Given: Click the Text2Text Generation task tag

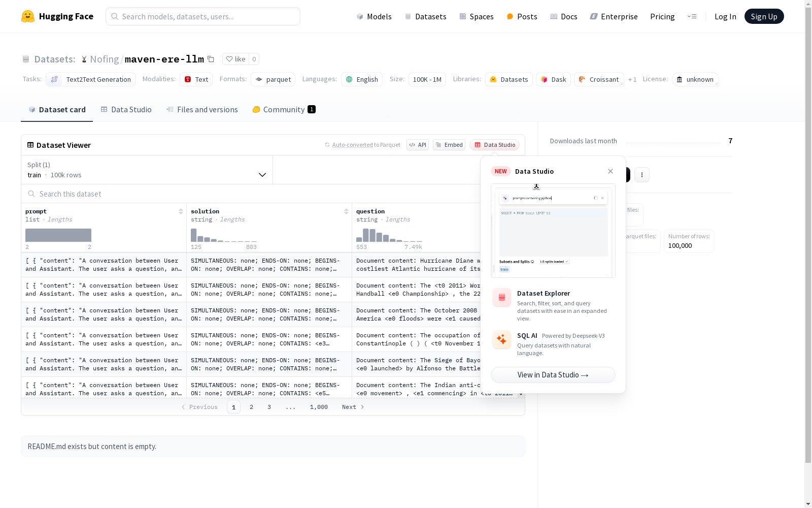Looking at the screenshot, I should (x=91, y=79).
